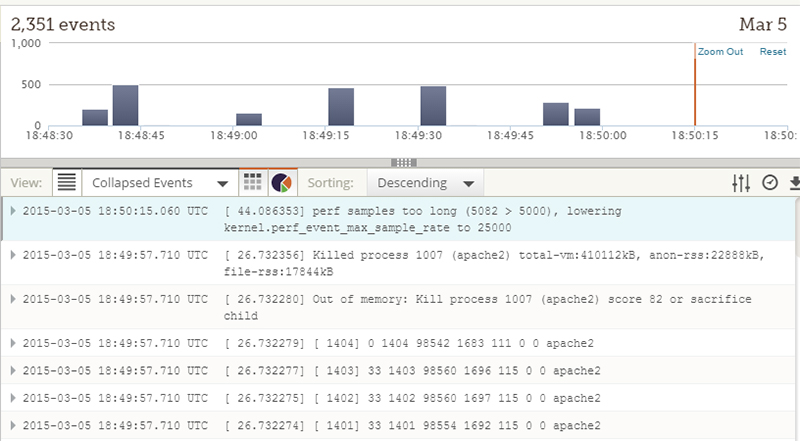Screen dimensions: 800x441
Task: Select the event row with process 1401
Action: pyautogui.click(x=400, y=424)
